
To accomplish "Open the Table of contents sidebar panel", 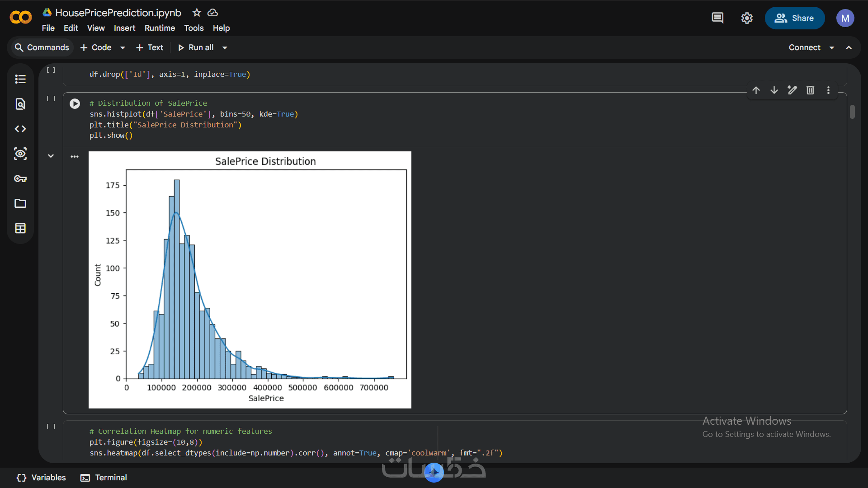I will pyautogui.click(x=20, y=79).
